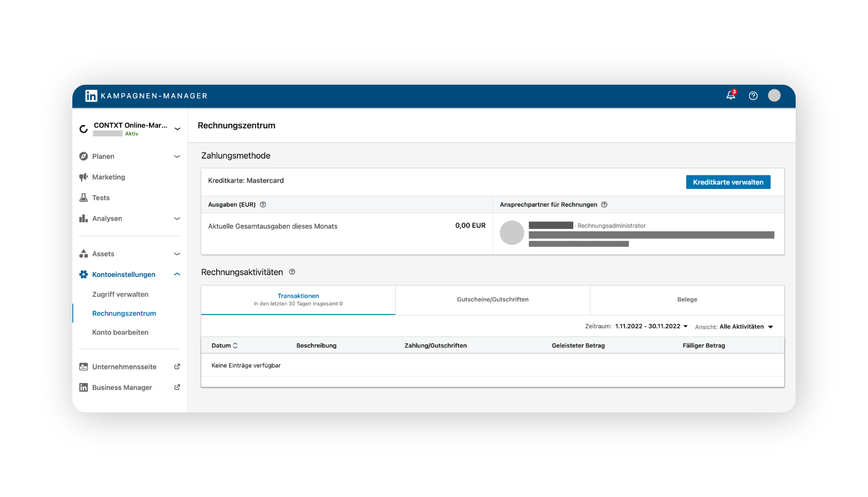Click 'Aktuelle Gesamtausgaben dieses Monats' text

point(273,226)
